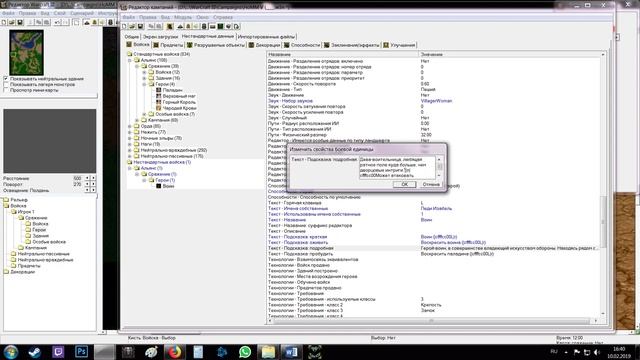Open Object Editor icon in Campaign toolbar
The image size is (640, 360).
(204, 27)
